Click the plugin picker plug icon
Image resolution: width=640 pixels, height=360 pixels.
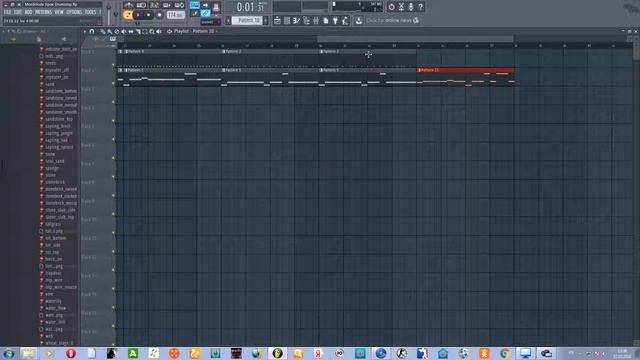pyautogui.click(x=336, y=20)
